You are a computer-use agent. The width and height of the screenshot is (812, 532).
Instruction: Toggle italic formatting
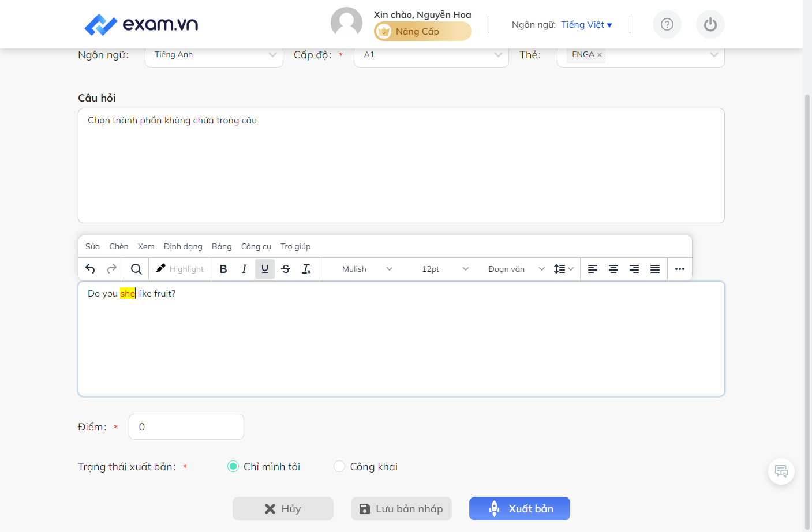coord(244,269)
